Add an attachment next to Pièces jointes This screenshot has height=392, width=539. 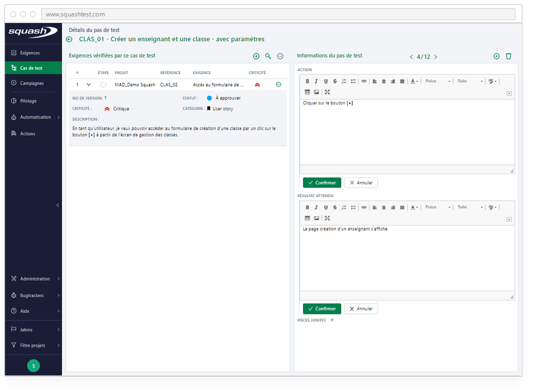(x=332, y=320)
